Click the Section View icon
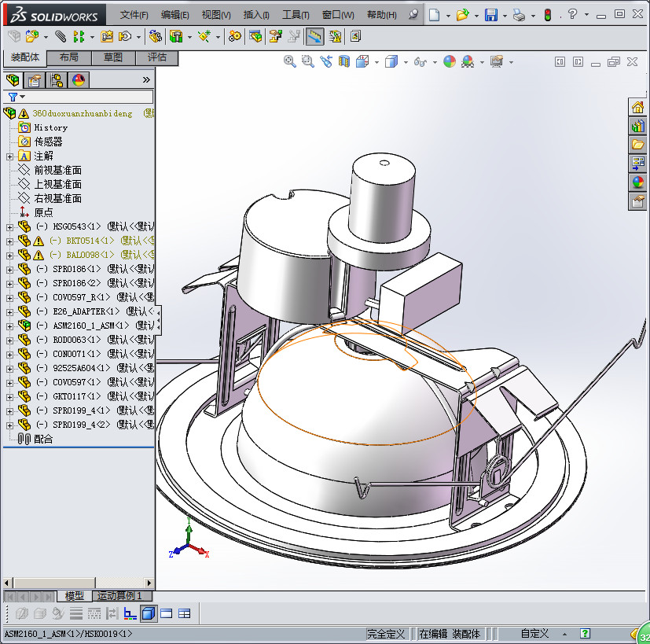This screenshot has width=650, height=644. (344, 62)
